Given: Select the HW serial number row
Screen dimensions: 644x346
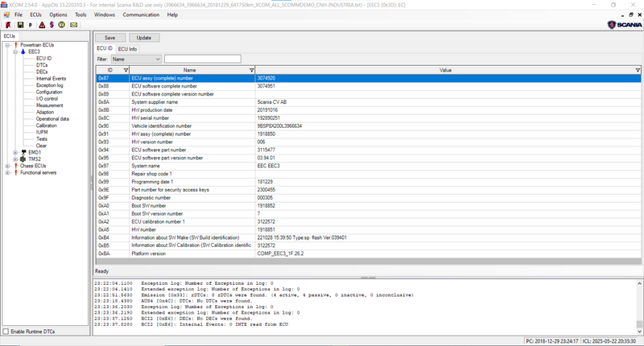Looking at the screenshot, I should 369,118.
